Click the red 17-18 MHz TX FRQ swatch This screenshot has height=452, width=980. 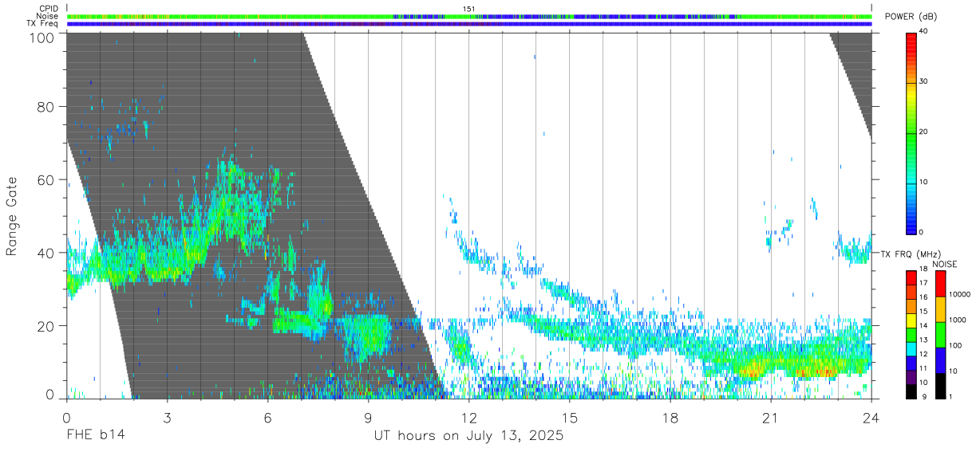tap(911, 277)
